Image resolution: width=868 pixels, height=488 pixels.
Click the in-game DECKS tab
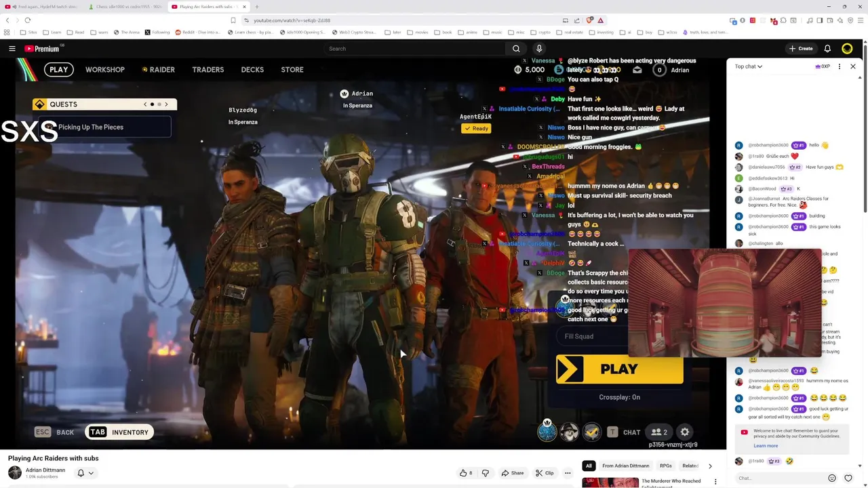pyautogui.click(x=252, y=70)
